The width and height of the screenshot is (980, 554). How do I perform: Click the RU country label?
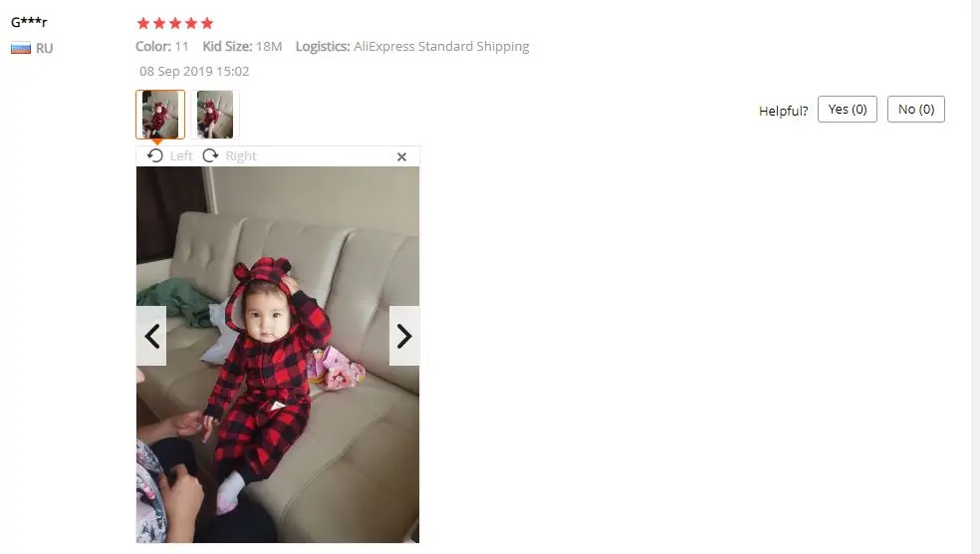pyautogui.click(x=45, y=48)
